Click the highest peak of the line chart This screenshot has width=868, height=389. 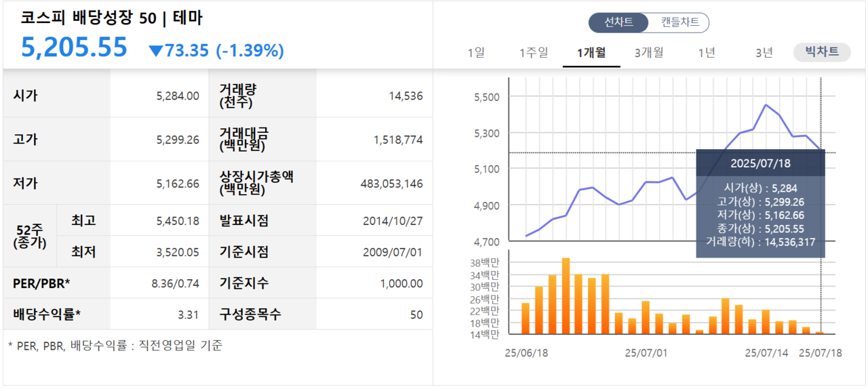tap(766, 105)
